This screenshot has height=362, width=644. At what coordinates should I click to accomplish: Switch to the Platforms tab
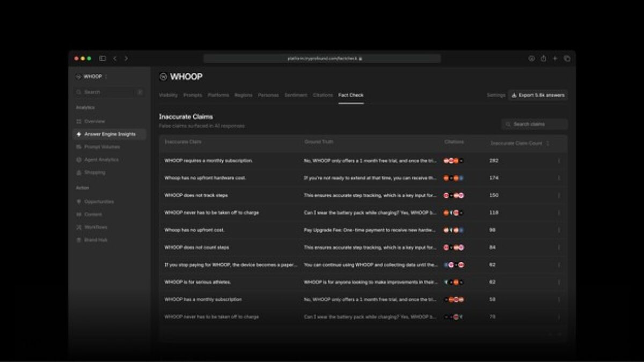pos(218,95)
